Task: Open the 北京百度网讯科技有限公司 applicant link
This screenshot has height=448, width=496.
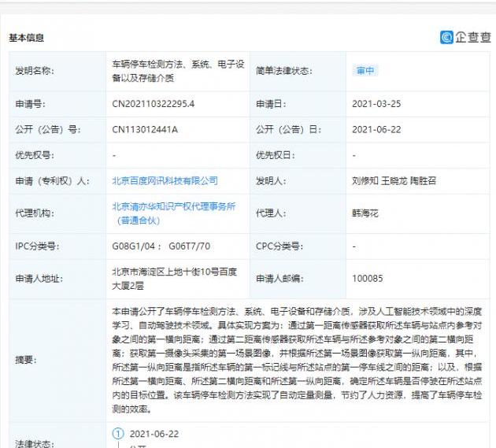Action: click(x=165, y=180)
